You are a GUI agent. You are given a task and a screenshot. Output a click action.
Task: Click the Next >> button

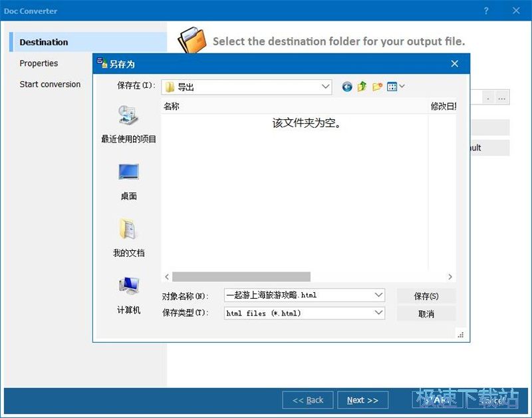click(x=362, y=400)
